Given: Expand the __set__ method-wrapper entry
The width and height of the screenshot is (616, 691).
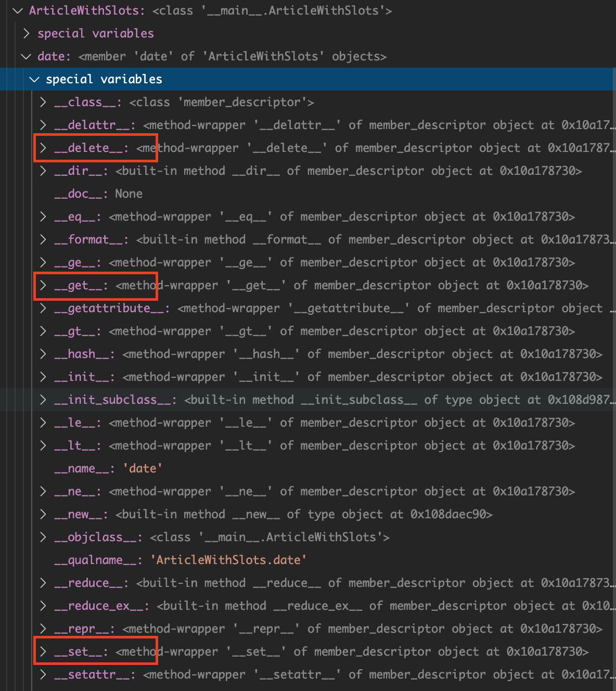Looking at the screenshot, I should (x=43, y=651).
